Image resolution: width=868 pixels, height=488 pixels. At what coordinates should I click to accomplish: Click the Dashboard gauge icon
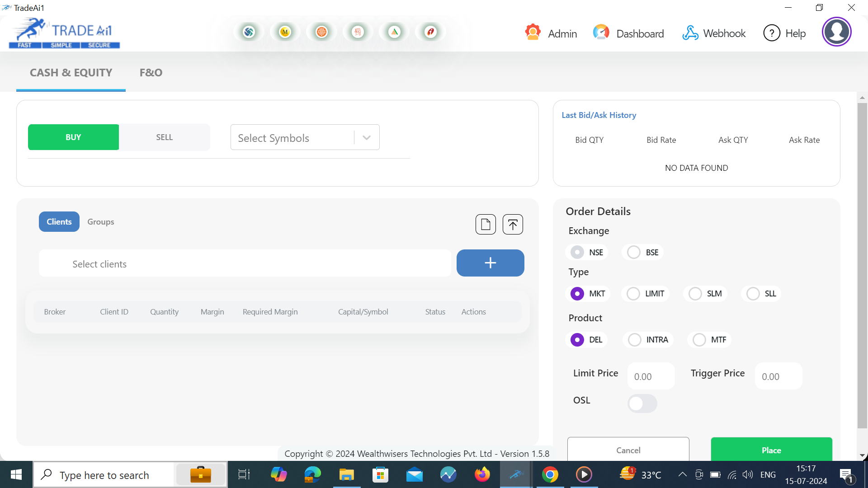pyautogui.click(x=601, y=33)
